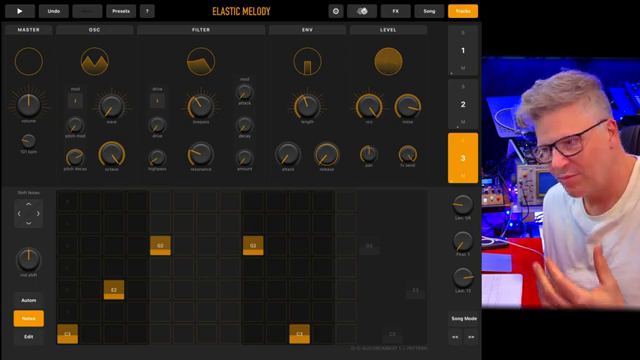Click the pan knob

tap(369, 154)
